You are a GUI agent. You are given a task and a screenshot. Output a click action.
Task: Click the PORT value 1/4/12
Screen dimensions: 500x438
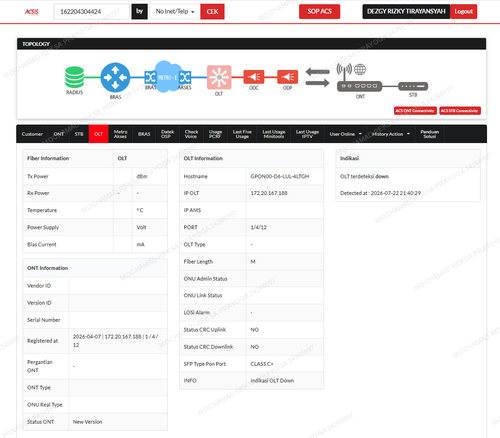[258, 227]
